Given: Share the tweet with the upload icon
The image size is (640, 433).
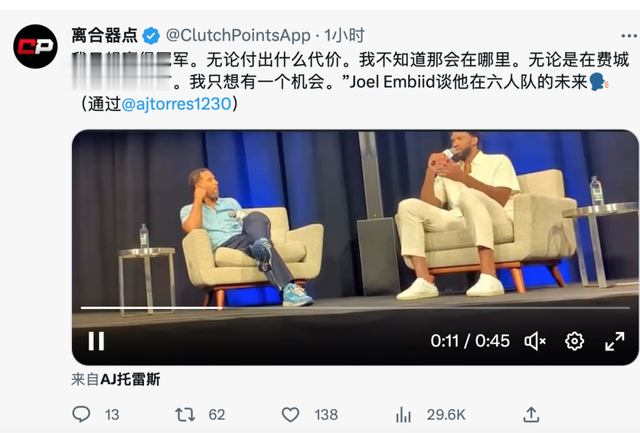Looking at the screenshot, I should 531,414.
